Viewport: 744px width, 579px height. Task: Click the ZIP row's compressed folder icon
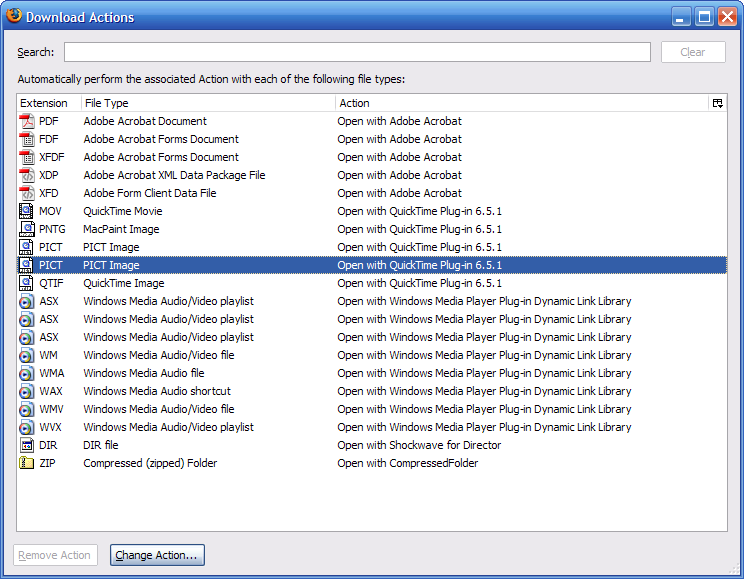[x=27, y=463]
